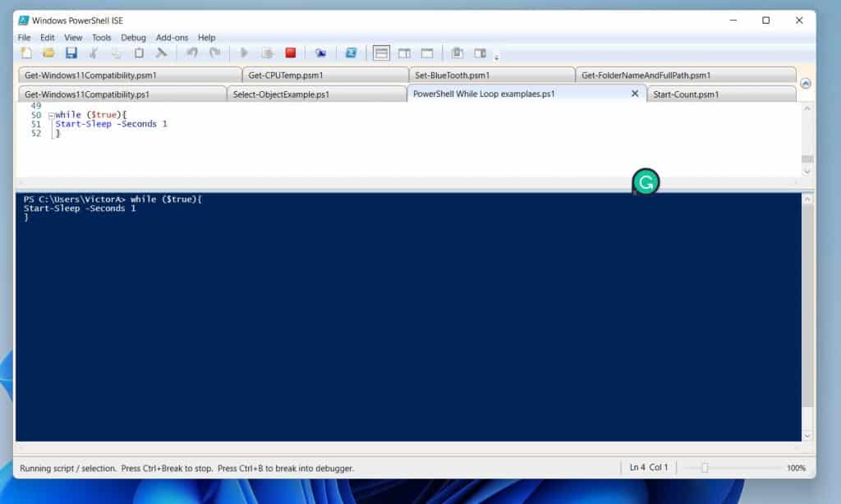
Task: Switch to Start-Count.psm1 tab
Action: 721,94
